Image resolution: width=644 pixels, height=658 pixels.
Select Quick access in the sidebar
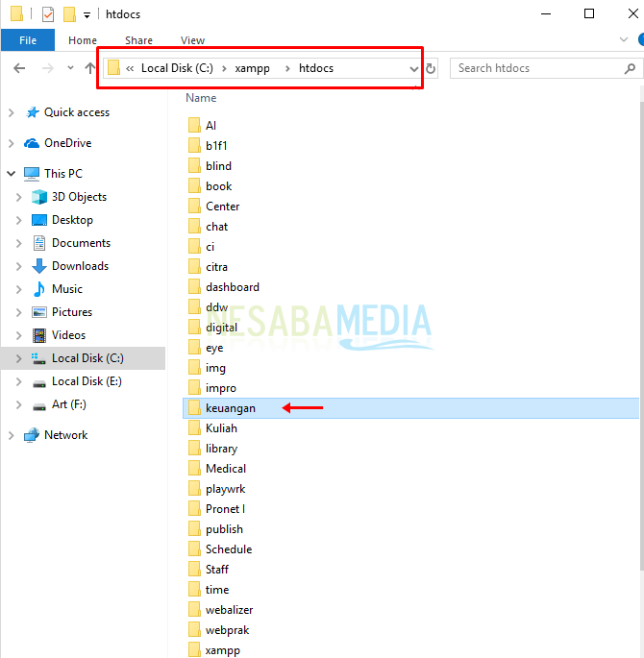pos(77,112)
